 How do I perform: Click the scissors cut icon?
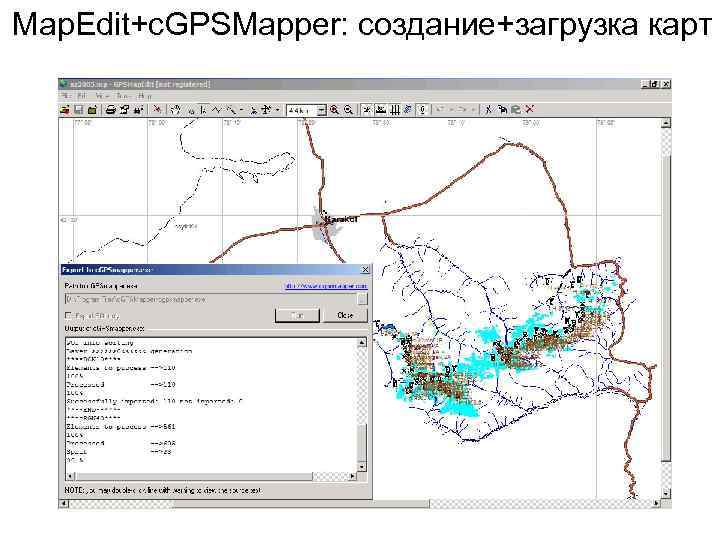(489, 110)
